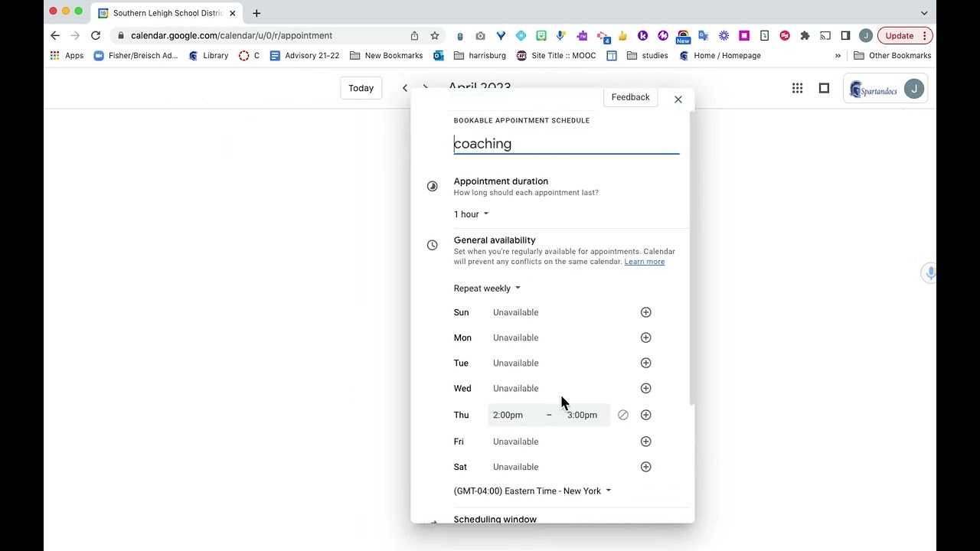The height and width of the screenshot is (551, 980).
Task: Reload the calendar page
Action: coord(95,36)
